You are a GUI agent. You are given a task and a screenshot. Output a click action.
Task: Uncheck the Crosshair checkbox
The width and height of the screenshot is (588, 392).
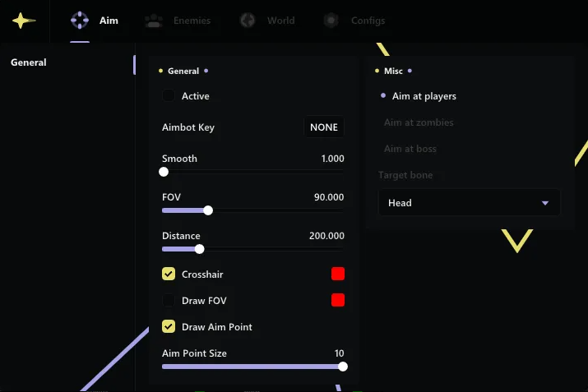[x=169, y=274]
